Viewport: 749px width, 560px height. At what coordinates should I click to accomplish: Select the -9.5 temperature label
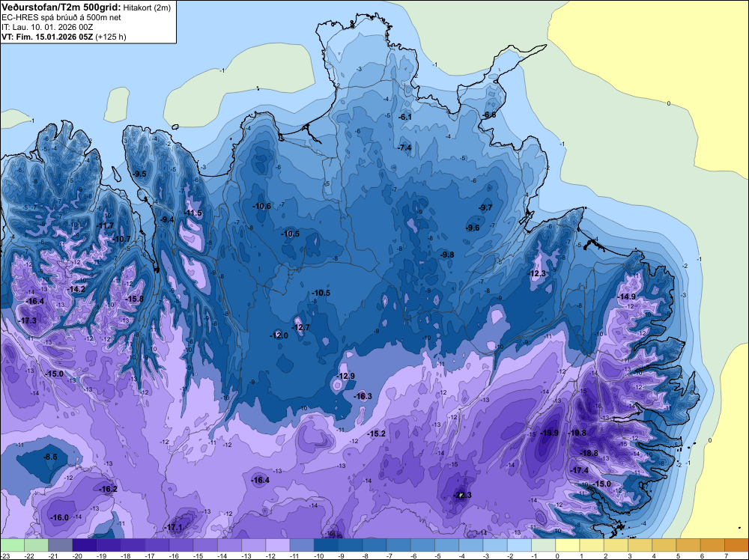pyautogui.click(x=140, y=174)
